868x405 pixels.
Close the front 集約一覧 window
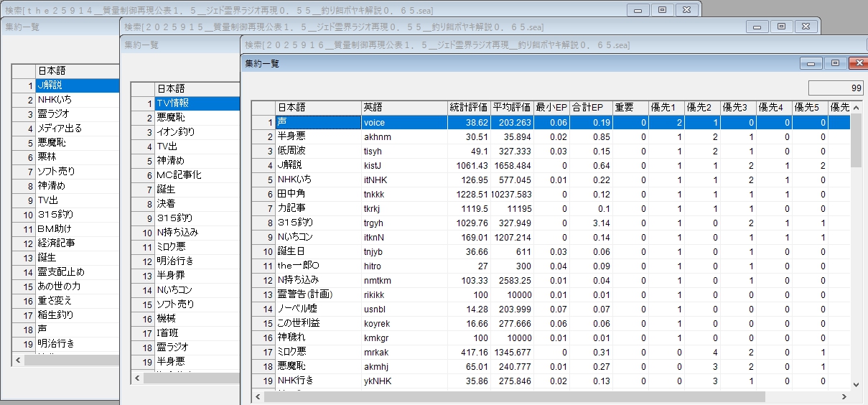(859, 63)
